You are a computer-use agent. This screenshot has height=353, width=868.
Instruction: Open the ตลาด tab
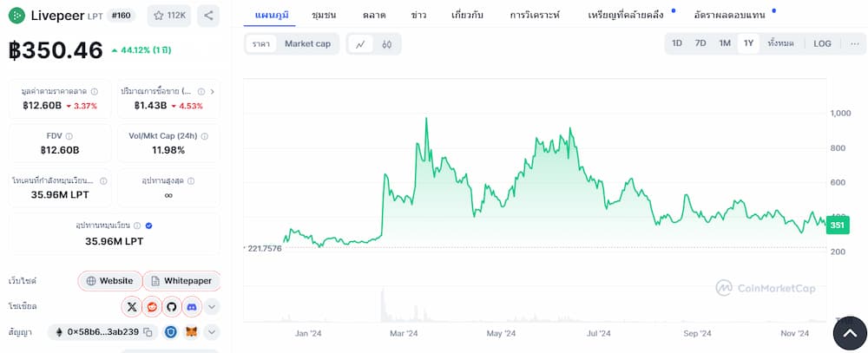click(375, 15)
